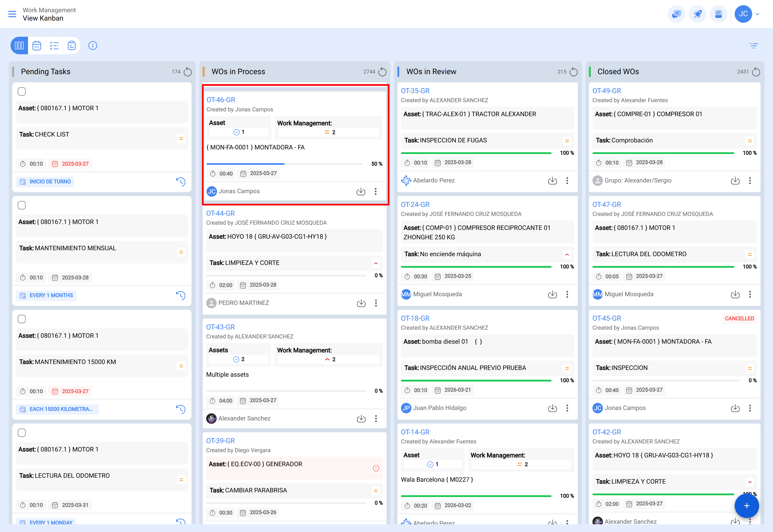This screenshot has width=773, height=532.
Task: Refresh the WOs in Review column
Action: coord(574,72)
